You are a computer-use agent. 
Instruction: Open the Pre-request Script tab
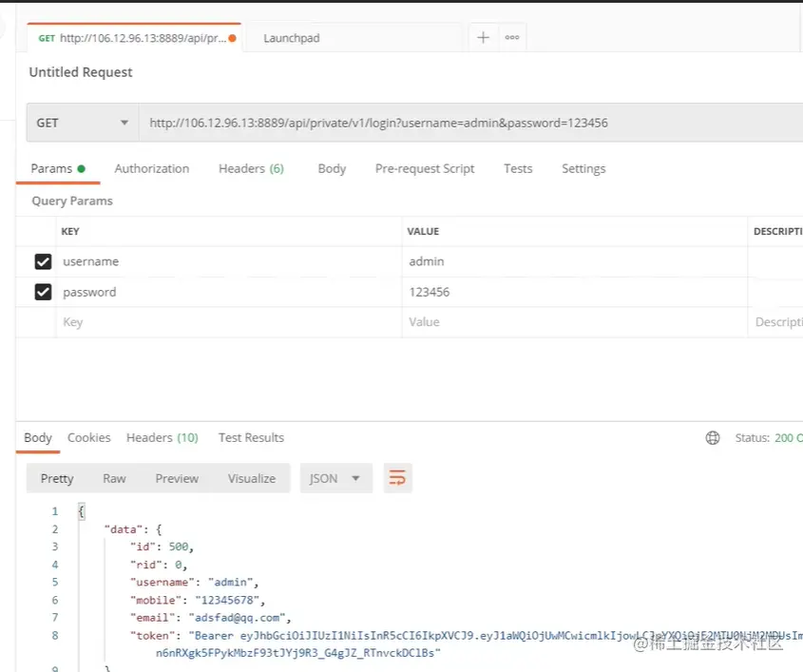pyautogui.click(x=425, y=169)
